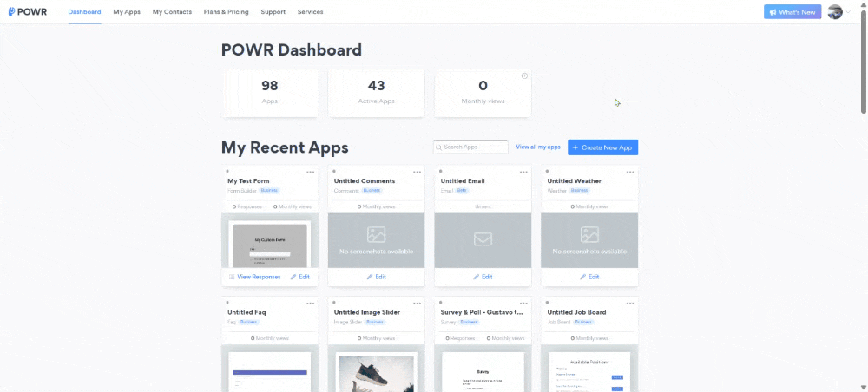This screenshot has width=868, height=392.
Task: Click the 98 Apps stat card
Action: click(x=270, y=93)
